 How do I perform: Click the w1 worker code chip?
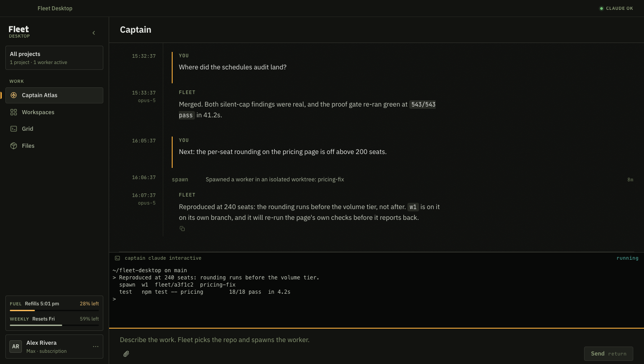tap(413, 207)
